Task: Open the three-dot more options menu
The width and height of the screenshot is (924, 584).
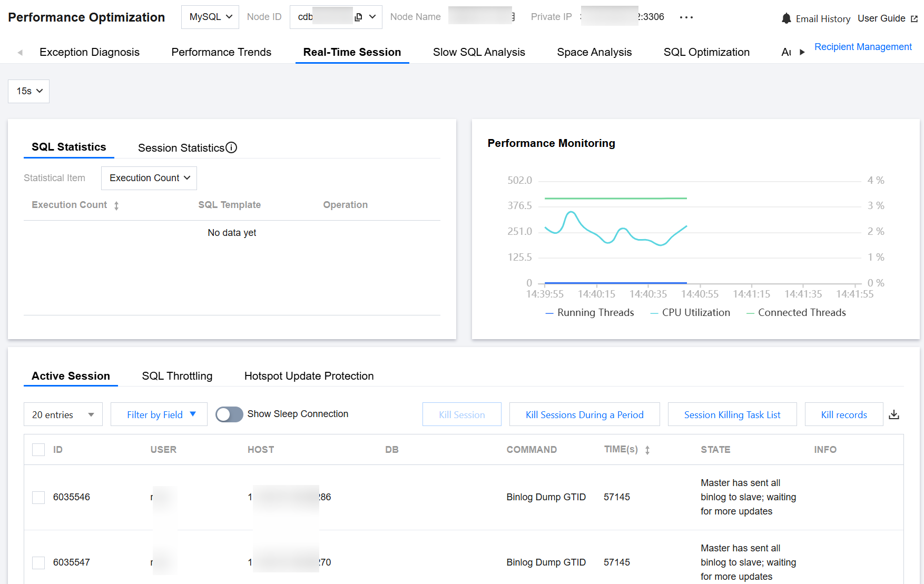Action: pos(686,17)
